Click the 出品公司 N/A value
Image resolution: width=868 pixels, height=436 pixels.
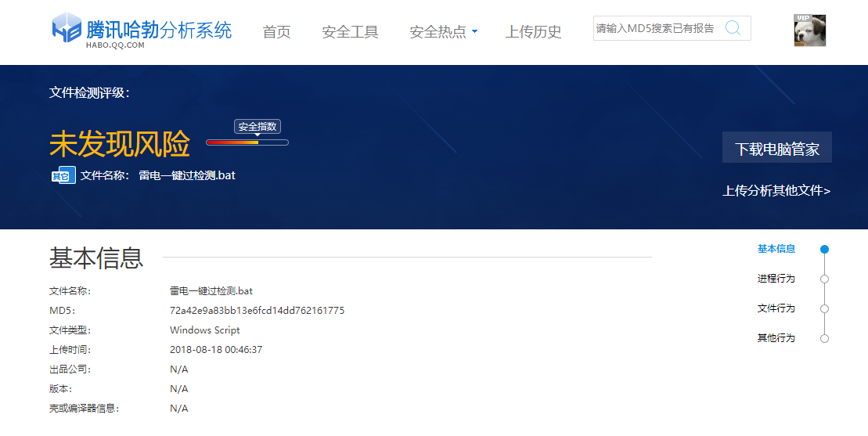pyautogui.click(x=178, y=369)
